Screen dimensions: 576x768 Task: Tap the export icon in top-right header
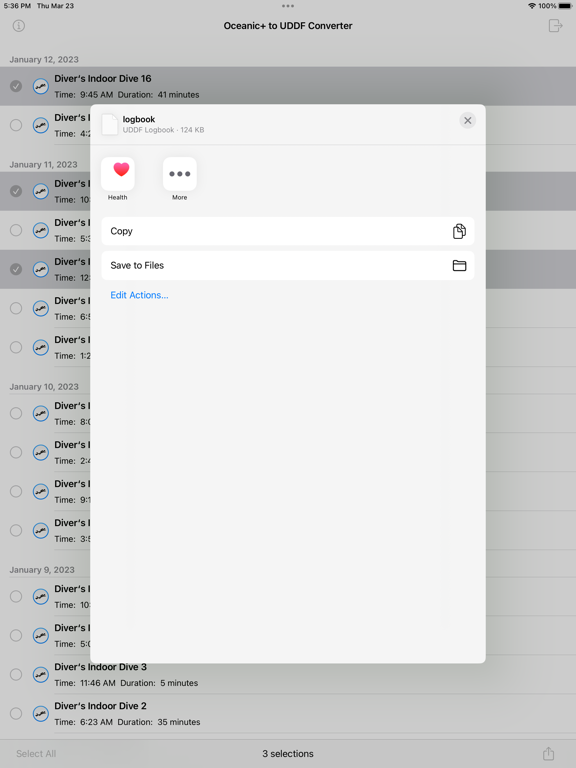click(555, 25)
